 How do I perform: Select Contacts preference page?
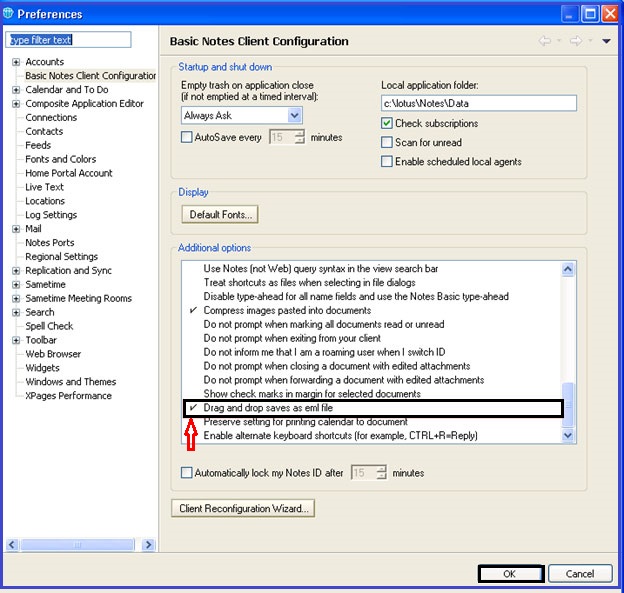44,131
